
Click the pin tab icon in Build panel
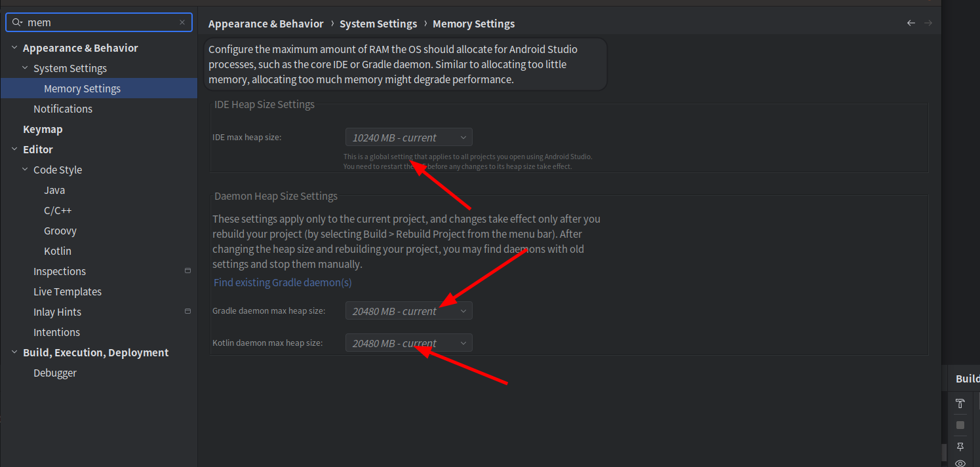(x=960, y=447)
